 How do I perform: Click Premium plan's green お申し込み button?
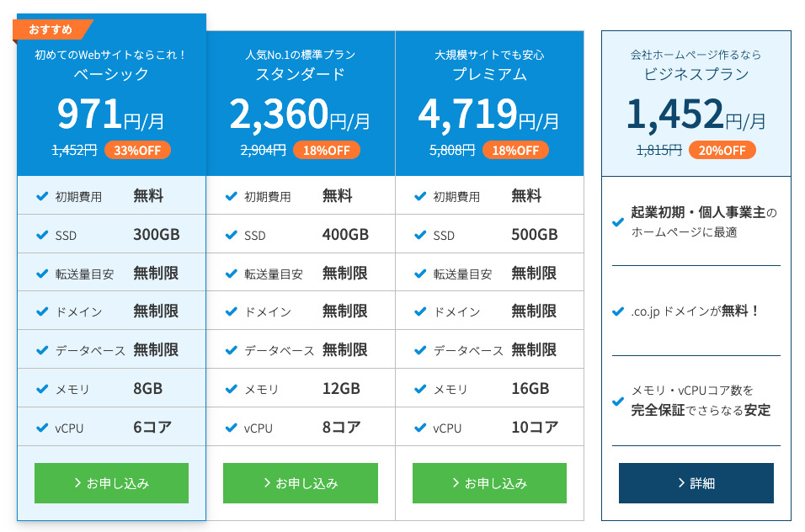coord(489,483)
